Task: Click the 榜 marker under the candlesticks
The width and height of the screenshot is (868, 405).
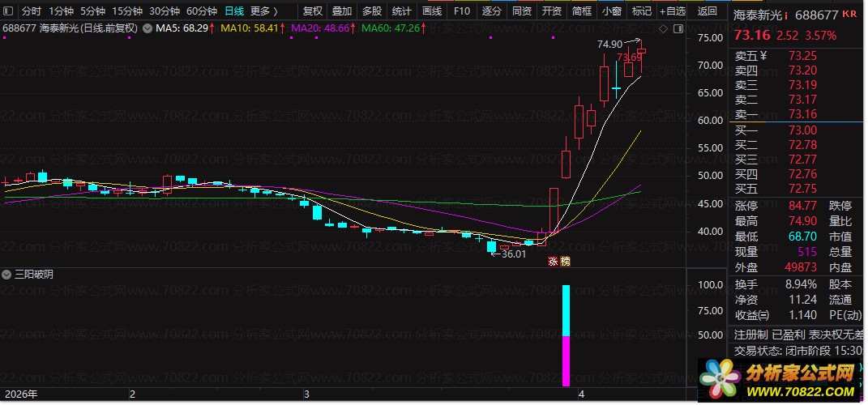Action: tap(565, 262)
